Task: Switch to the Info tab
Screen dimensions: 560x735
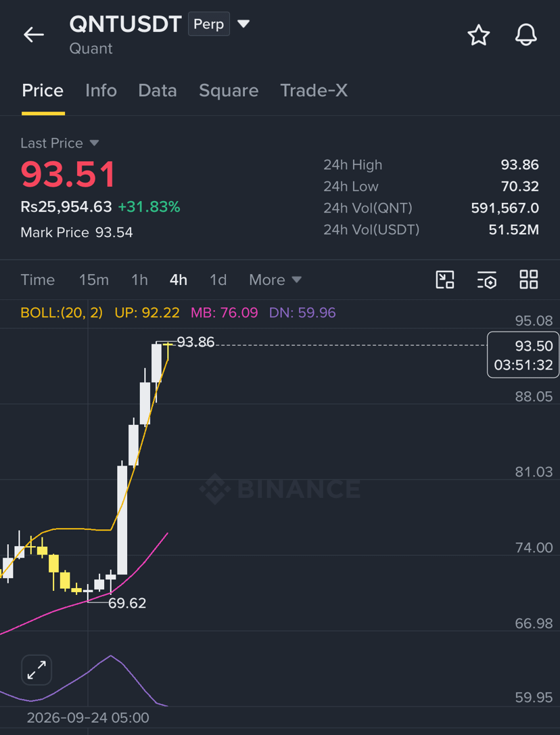Action: 101,91
